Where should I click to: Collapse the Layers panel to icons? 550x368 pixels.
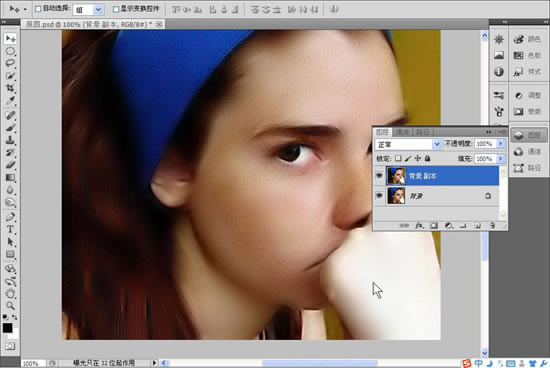click(x=489, y=132)
